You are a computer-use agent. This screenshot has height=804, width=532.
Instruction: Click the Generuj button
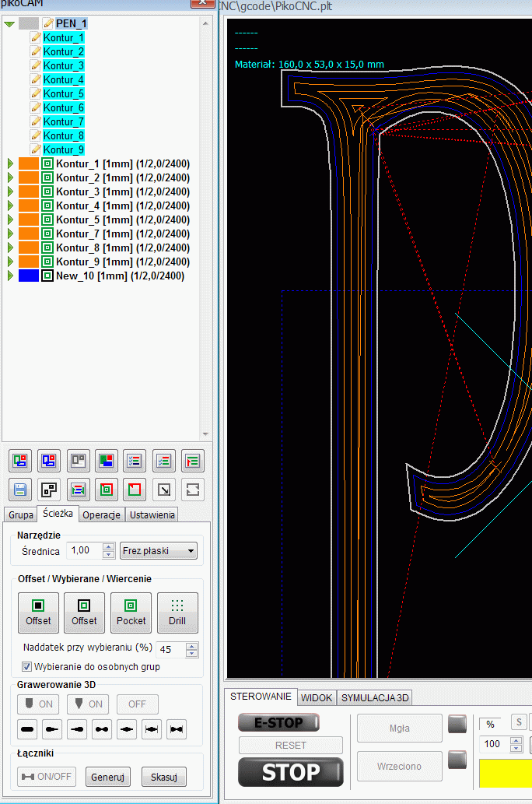(x=107, y=777)
